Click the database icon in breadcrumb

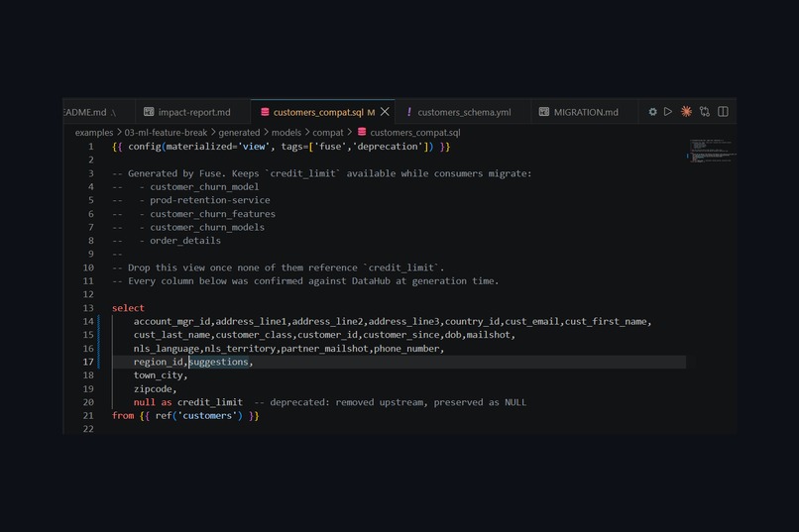point(362,132)
